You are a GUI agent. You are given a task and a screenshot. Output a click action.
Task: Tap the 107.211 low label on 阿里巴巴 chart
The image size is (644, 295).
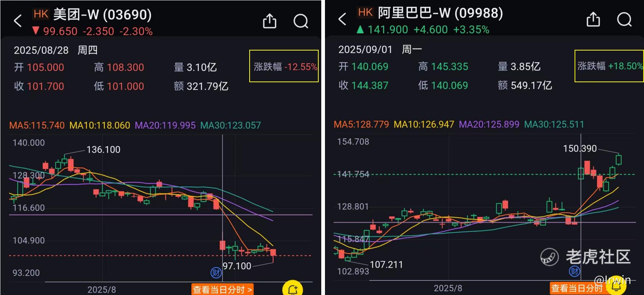(386, 265)
